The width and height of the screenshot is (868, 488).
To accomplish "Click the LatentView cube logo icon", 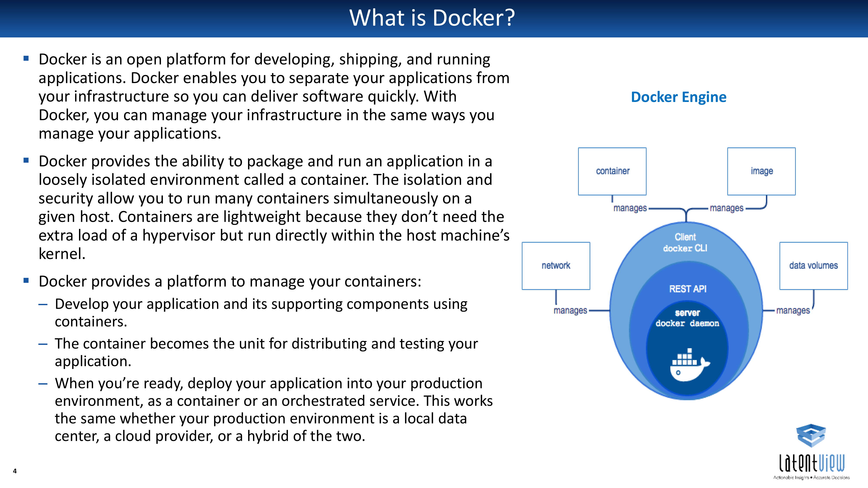I will [x=811, y=436].
